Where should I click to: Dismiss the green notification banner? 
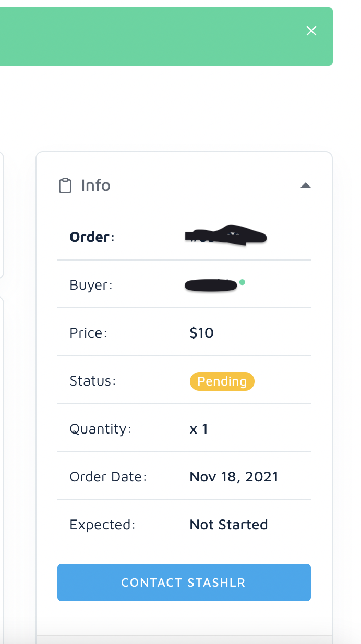(311, 31)
